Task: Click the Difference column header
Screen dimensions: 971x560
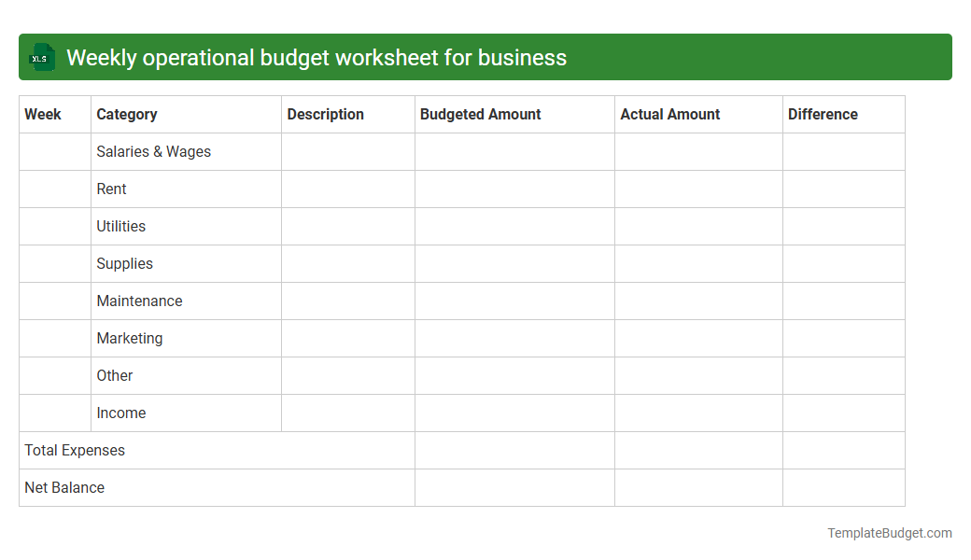Action: [x=823, y=114]
